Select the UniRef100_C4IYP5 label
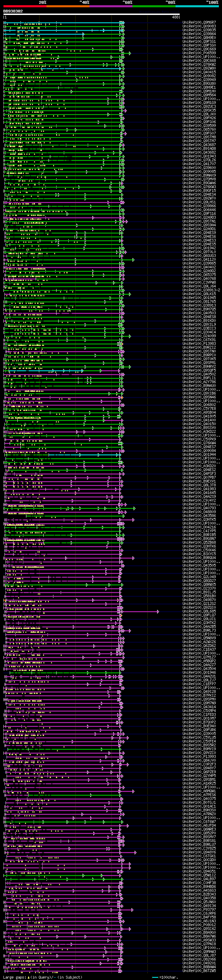222x980 pixels. click(x=199, y=531)
